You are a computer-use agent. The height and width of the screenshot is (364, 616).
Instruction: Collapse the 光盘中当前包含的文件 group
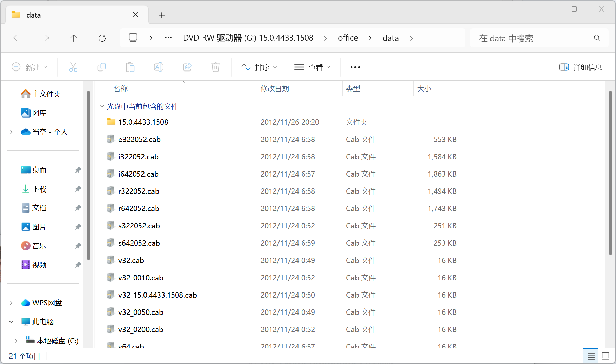[102, 106]
